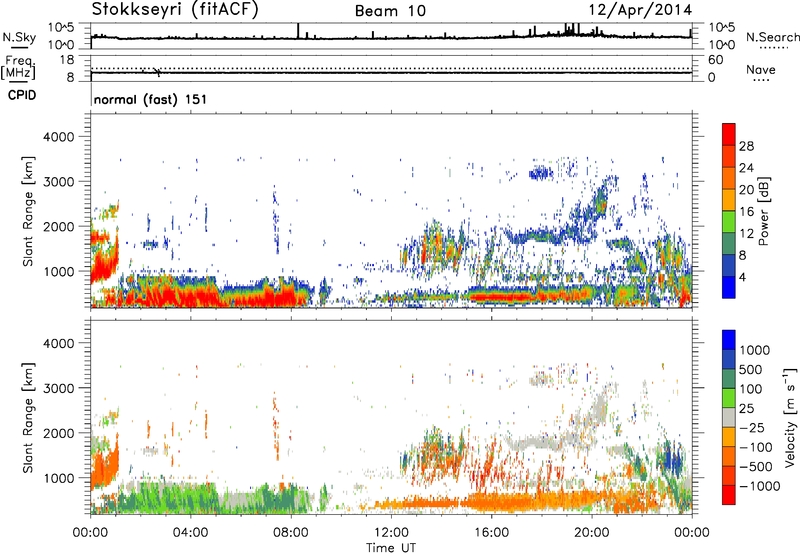Screen dimensions: 800x554
Task: Click the blue top of the velocity colorbar
Action: [x=729, y=340]
